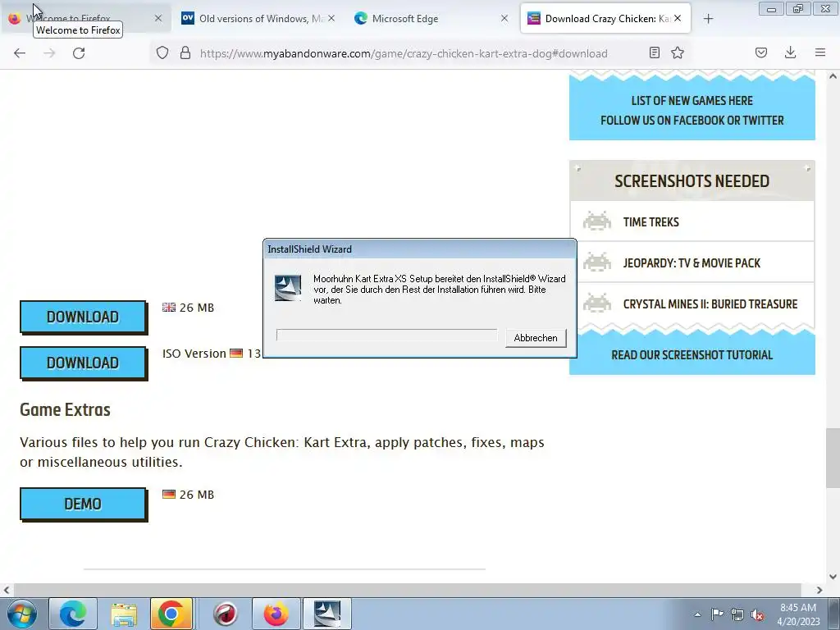Click the InstallShield setup icon in dialog

tap(288, 288)
